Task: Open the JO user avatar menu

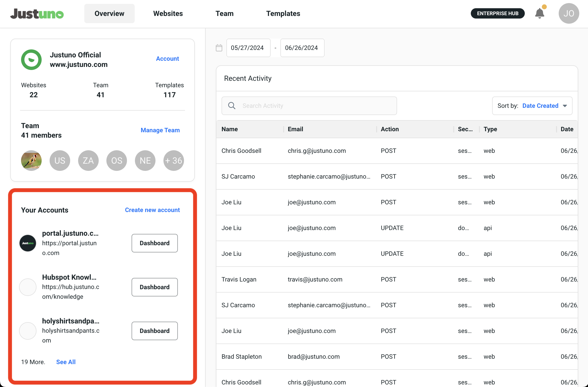Action: click(x=568, y=13)
